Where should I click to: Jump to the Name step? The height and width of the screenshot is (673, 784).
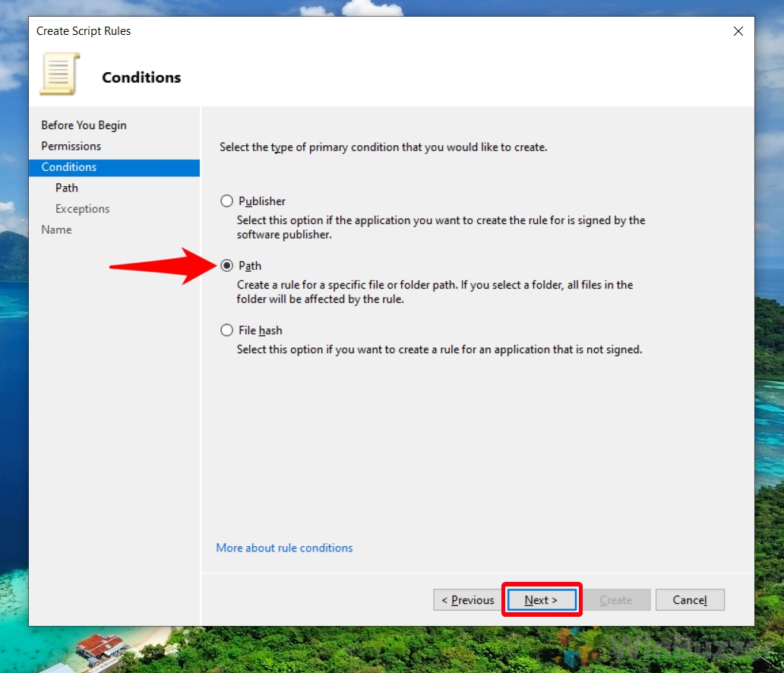tap(56, 229)
